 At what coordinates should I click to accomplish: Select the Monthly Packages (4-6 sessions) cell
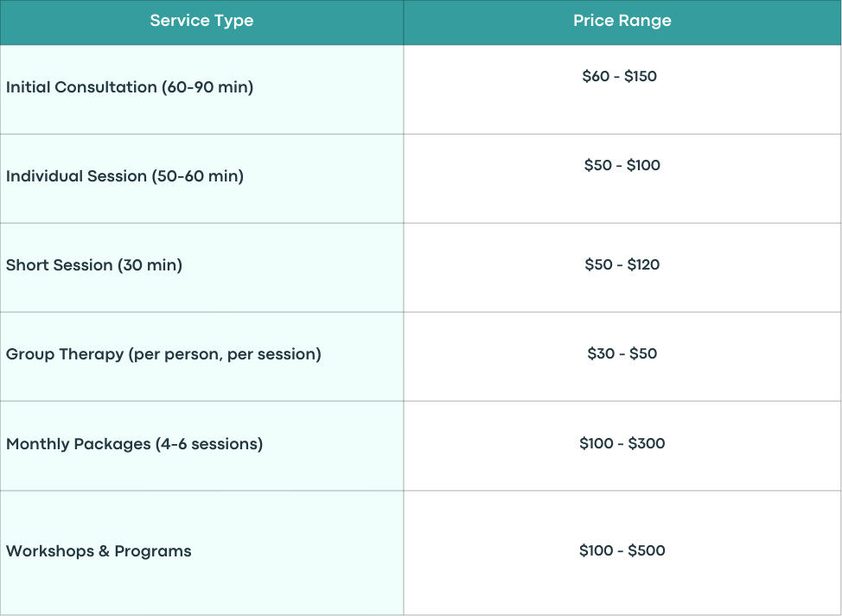pyautogui.click(x=201, y=446)
